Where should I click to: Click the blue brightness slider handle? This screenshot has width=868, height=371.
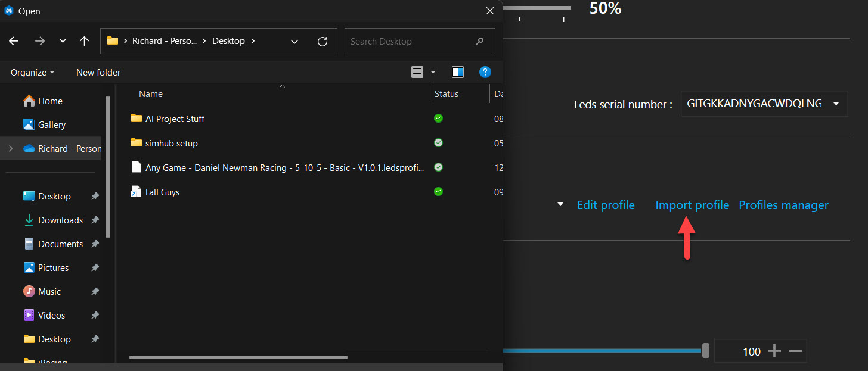[x=706, y=351]
